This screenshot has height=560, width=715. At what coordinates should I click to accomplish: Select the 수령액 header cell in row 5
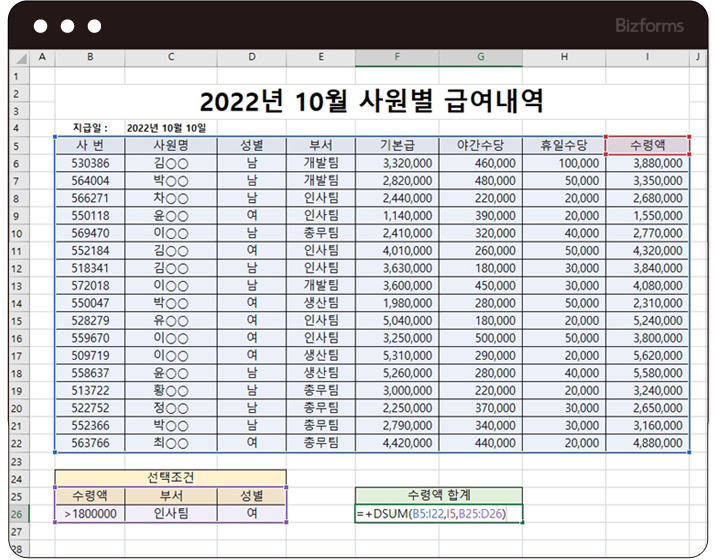click(x=647, y=146)
